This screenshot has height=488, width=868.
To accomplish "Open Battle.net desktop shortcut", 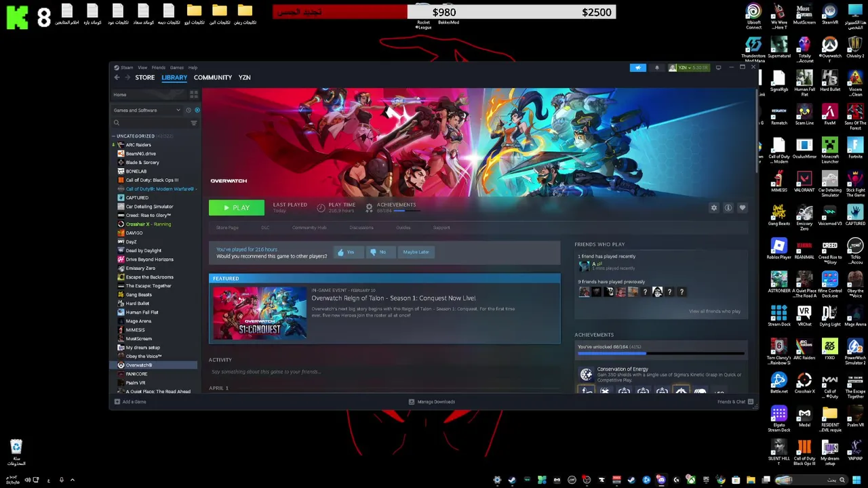I will [778, 384].
